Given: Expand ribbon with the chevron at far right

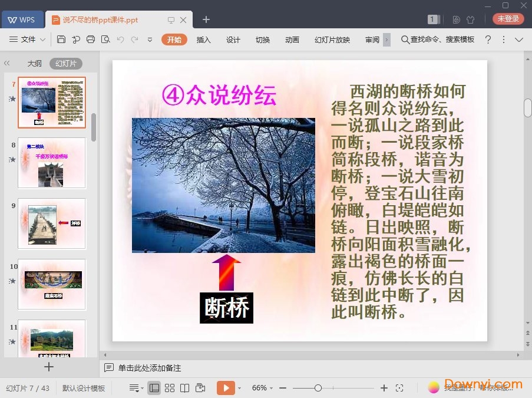Looking at the screenshot, I should click(x=519, y=40).
